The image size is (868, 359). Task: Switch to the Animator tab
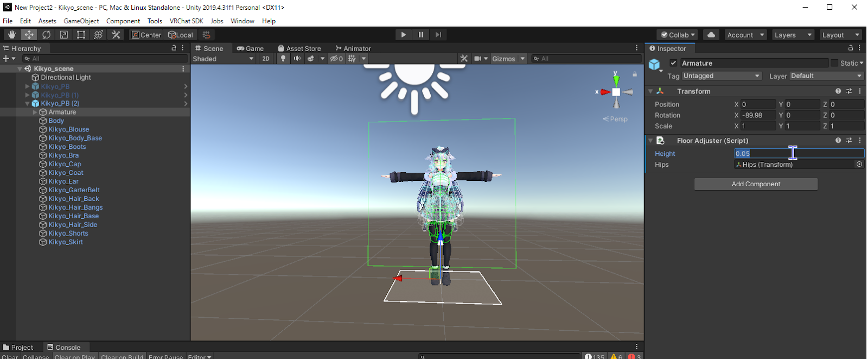(x=353, y=48)
